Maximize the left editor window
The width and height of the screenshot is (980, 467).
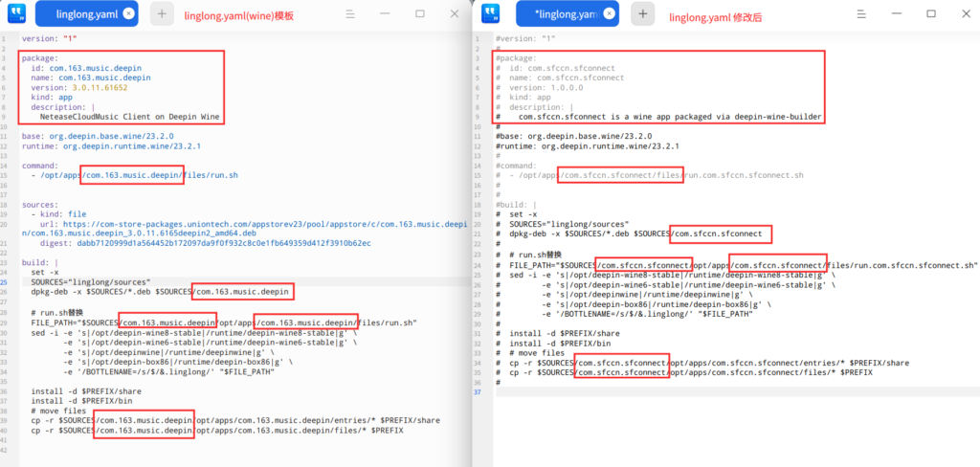(x=420, y=14)
